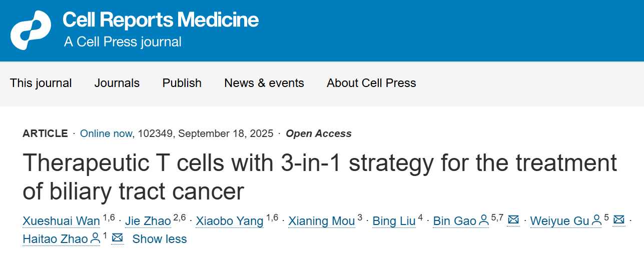
Task: Collapse author list with Show less
Action: click(159, 239)
